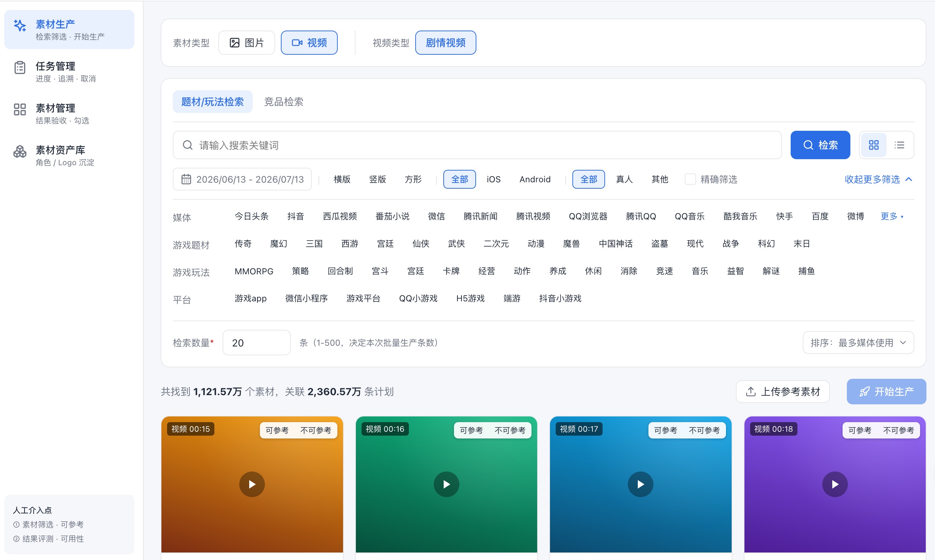Open 素材生产 sparkle icon in sidebar

tap(20, 26)
